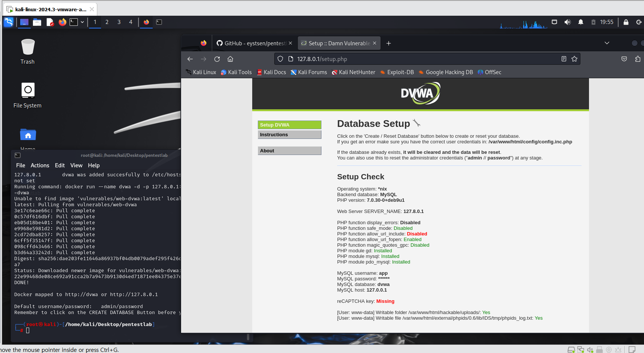
Task: Open the terminal Help menu
Action: (94, 165)
